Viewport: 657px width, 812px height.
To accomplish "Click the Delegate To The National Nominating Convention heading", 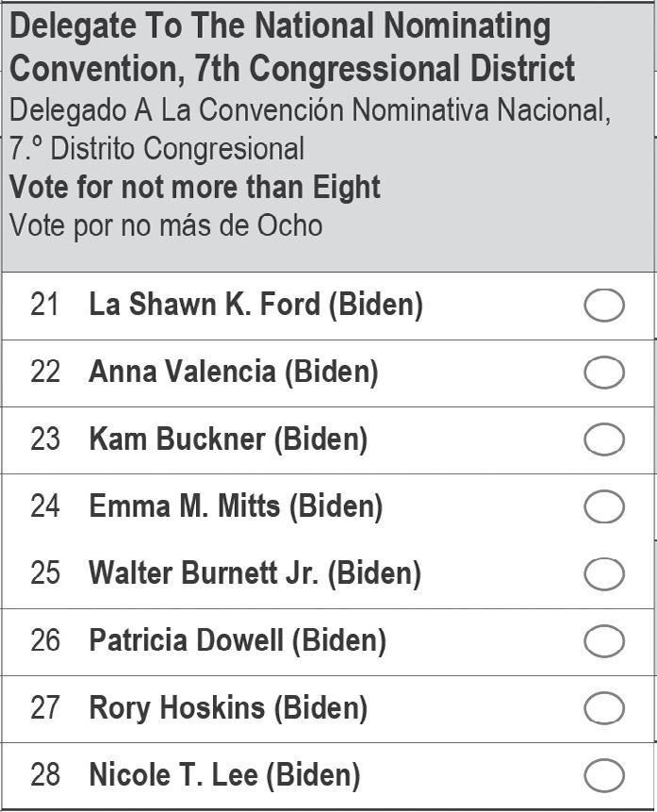I will click(291, 47).
